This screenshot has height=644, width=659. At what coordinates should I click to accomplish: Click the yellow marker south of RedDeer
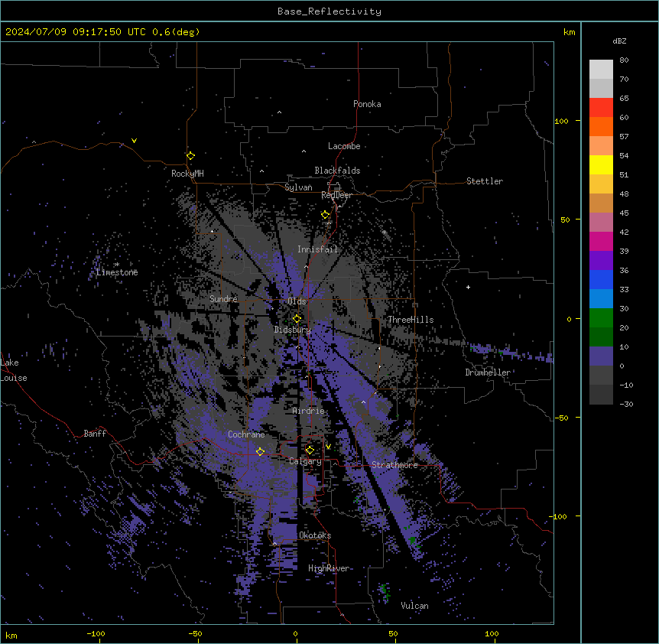click(326, 215)
